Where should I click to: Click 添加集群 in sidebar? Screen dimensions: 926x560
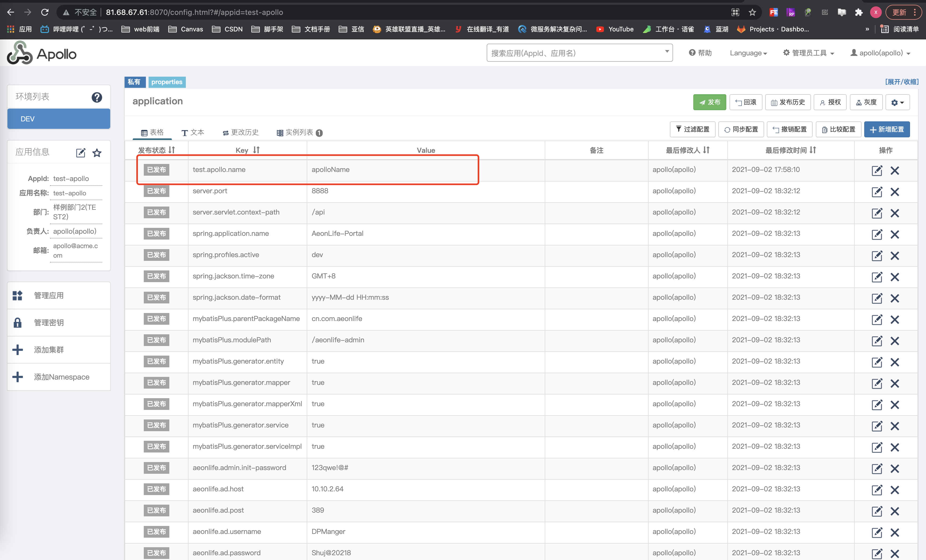pos(59,350)
